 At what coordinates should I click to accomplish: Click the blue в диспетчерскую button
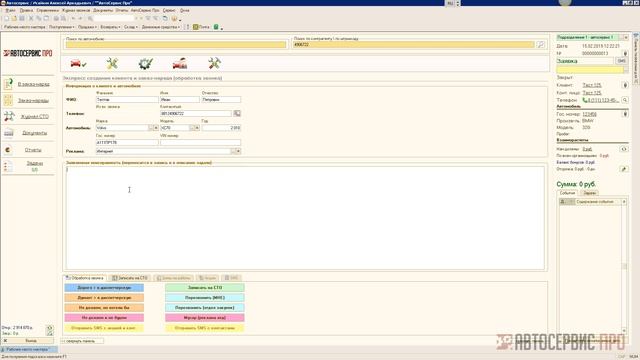click(104, 288)
